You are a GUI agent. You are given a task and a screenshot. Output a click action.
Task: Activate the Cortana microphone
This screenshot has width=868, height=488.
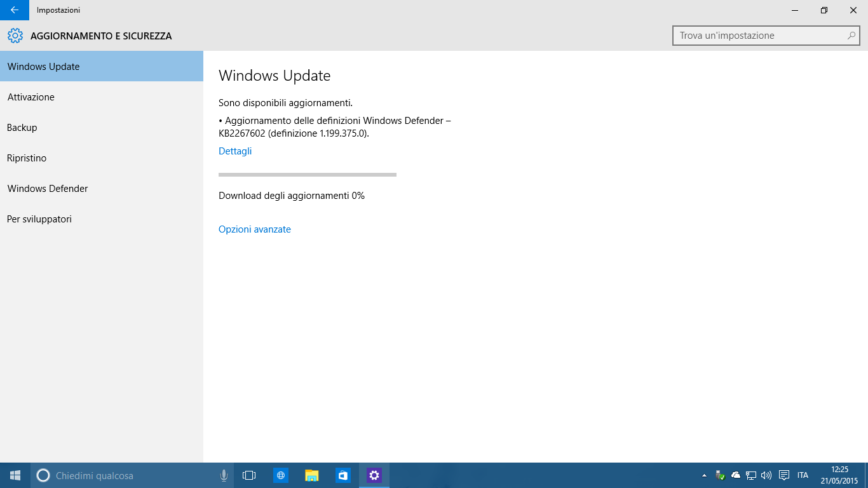tap(224, 475)
